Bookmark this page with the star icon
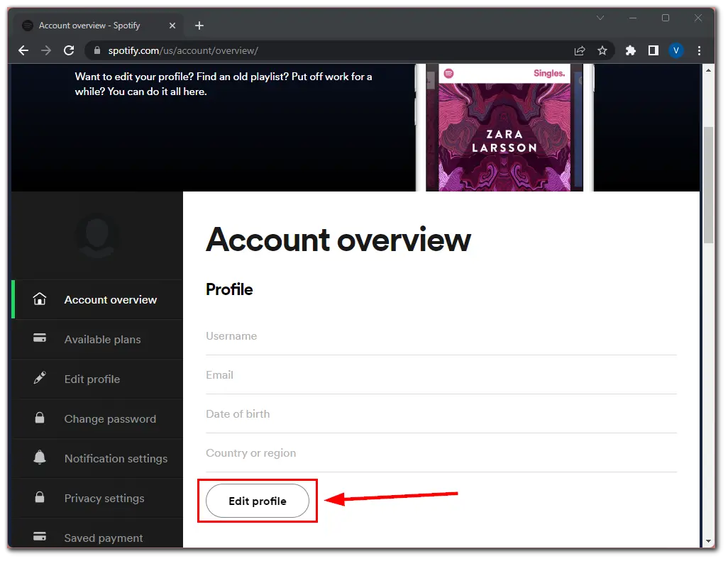728x561 pixels. pos(602,50)
